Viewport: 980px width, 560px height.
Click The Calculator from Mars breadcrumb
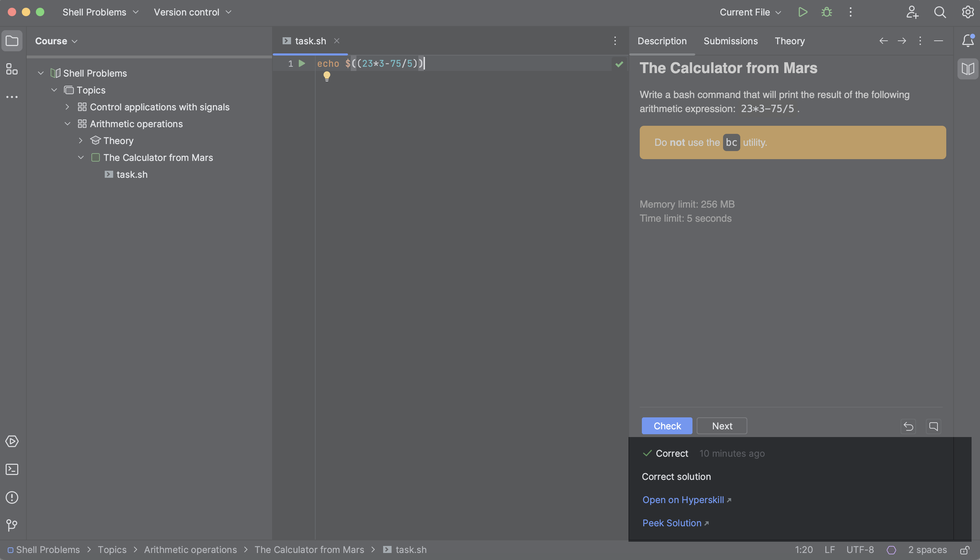click(x=309, y=550)
